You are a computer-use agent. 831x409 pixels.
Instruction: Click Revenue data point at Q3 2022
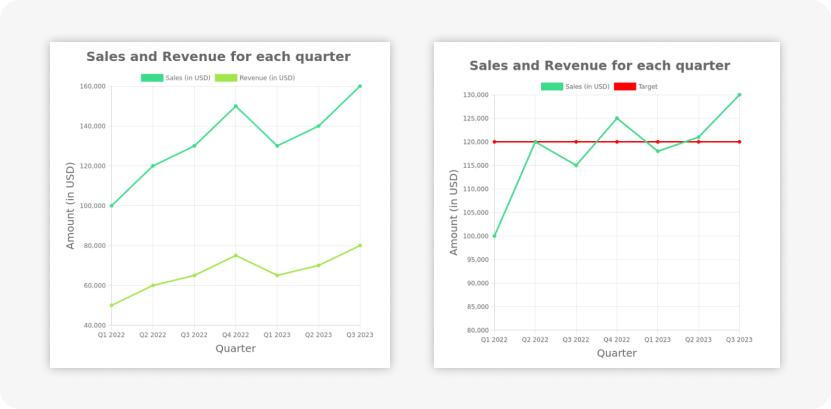click(x=194, y=275)
